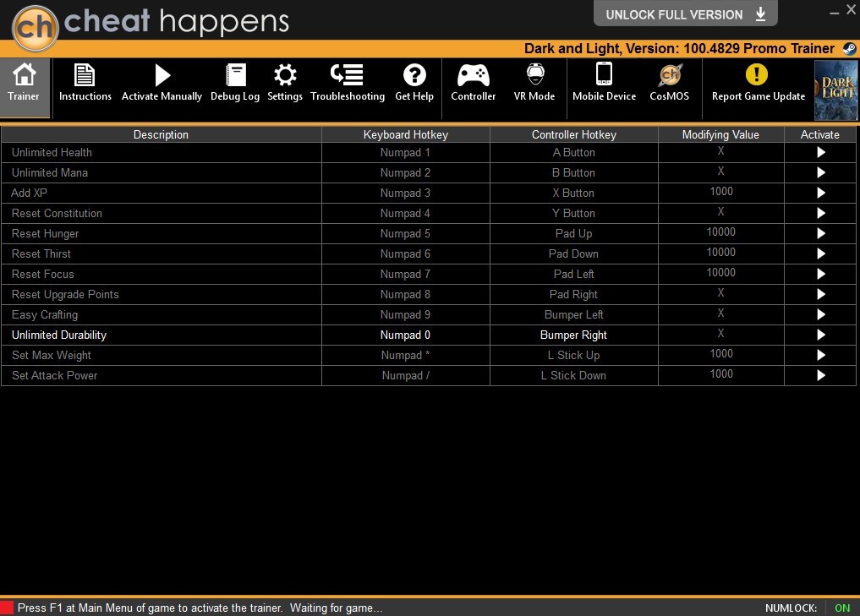The width and height of the screenshot is (860, 616).
Task: Click the Steam icon in the title bar
Action: [849, 48]
